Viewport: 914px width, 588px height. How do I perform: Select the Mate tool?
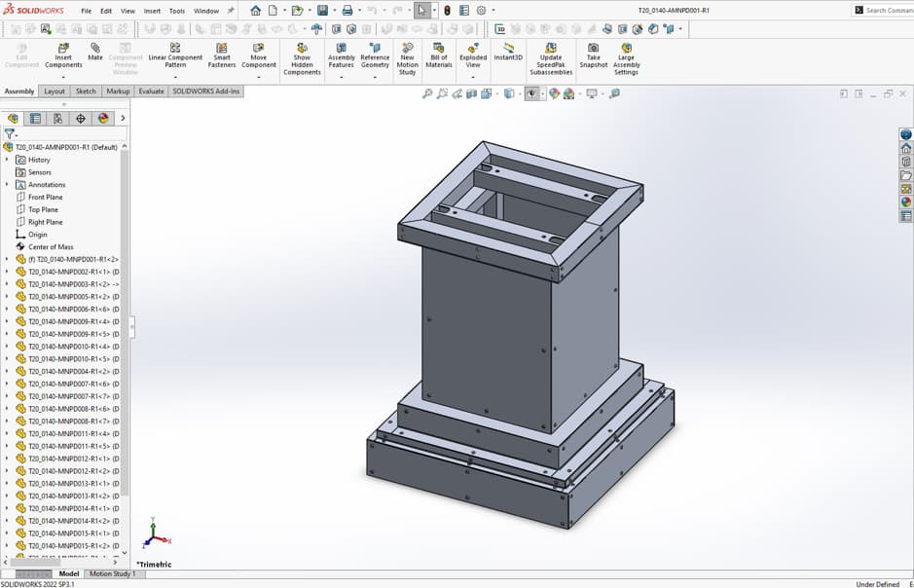94,51
